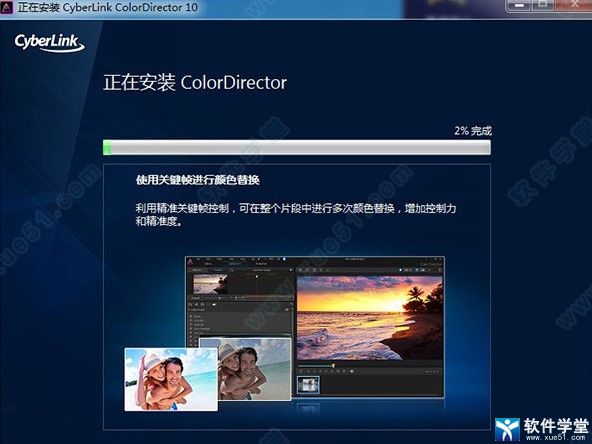Select the filmstrip clip thumbnail under the sunset preview
The height and width of the screenshot is (444, 592).
point(308,385)
